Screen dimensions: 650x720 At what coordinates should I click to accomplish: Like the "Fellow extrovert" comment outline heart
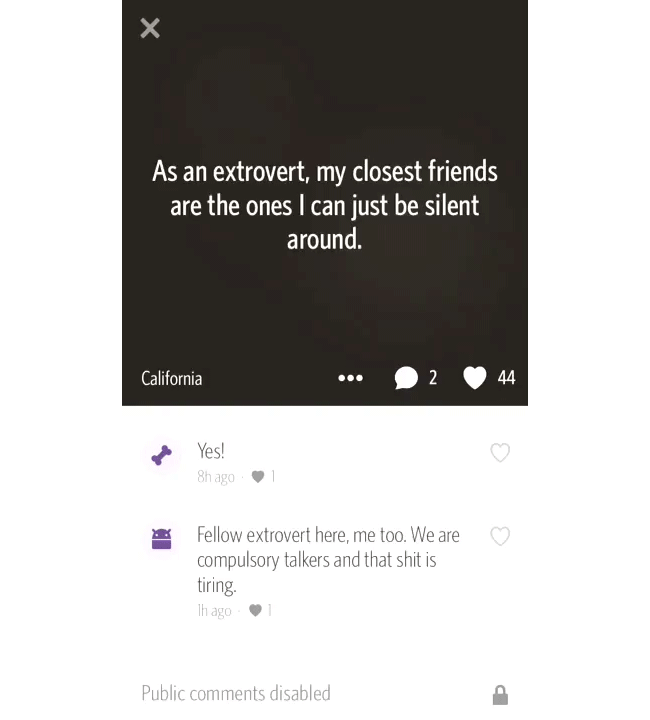click(x=500, y=536)
